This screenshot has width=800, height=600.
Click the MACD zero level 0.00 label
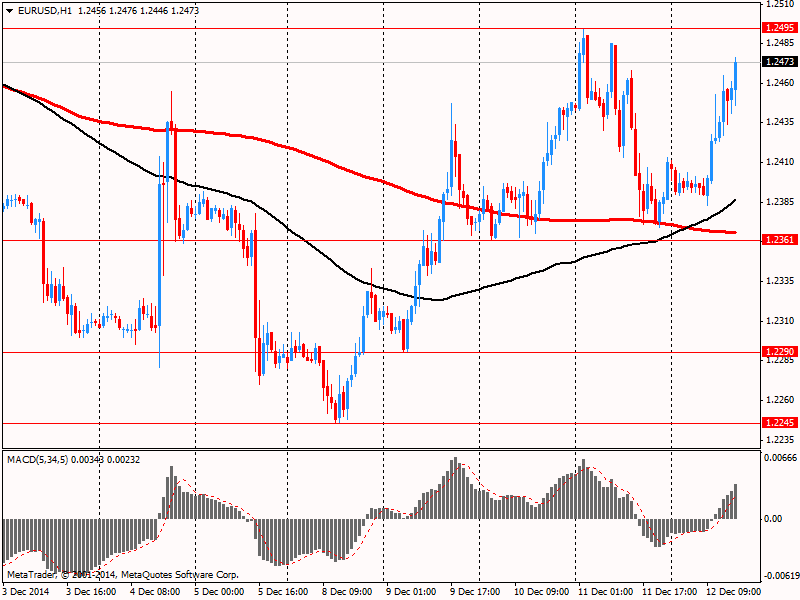click(x=773, y=519)
